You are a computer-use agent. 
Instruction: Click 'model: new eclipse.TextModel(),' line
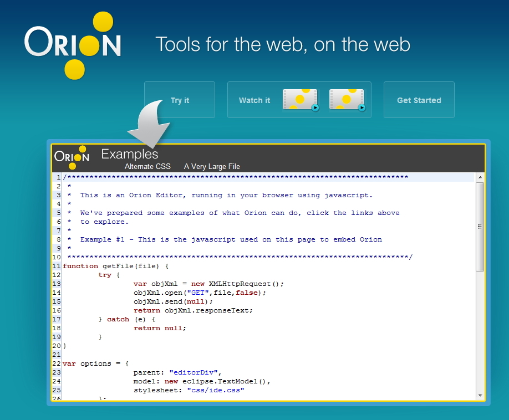[x=202, y=381]
